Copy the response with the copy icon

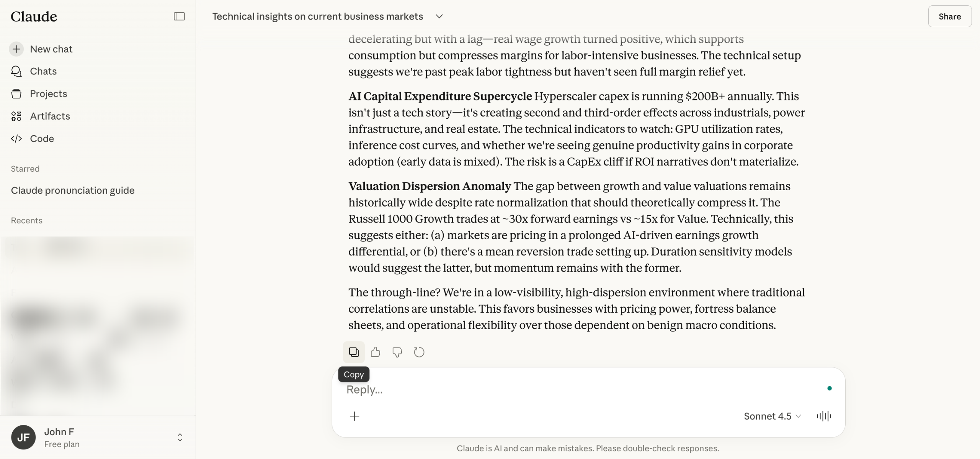click(354, 352)
